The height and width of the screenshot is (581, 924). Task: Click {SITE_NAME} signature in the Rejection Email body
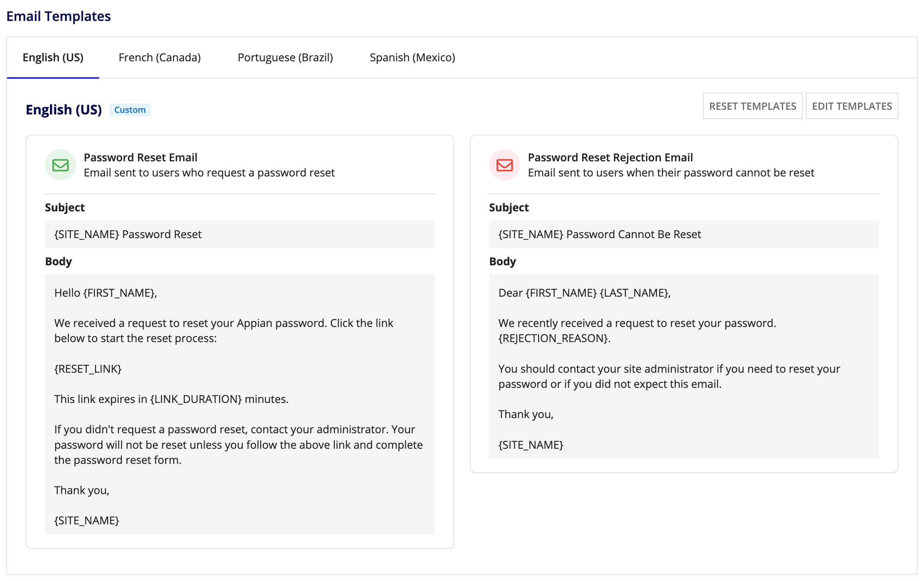[531, 445]
